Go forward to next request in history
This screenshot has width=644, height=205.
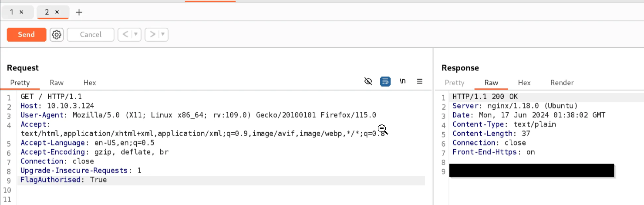(x=152, y=34)
